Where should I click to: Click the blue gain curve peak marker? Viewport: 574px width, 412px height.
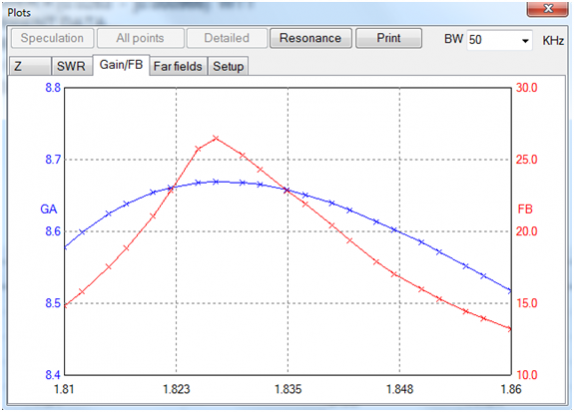tap(216, 182)
